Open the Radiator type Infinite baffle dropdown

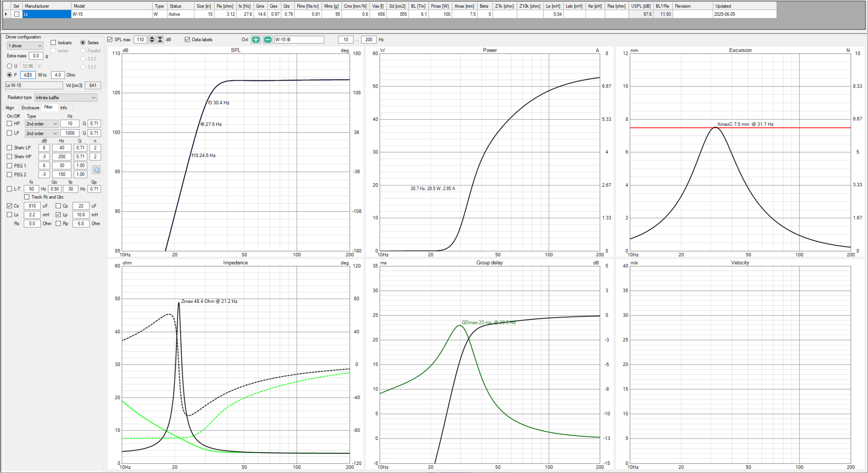(66, 98)
